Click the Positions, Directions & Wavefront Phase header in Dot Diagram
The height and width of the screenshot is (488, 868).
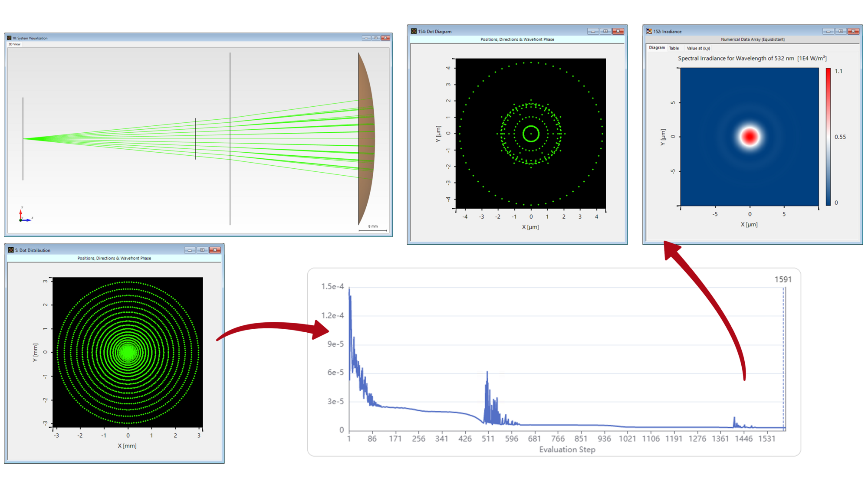pos(517,39)
